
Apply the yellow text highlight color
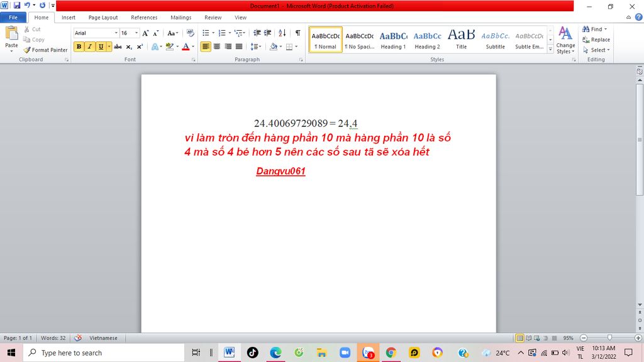tap(170, 47)
